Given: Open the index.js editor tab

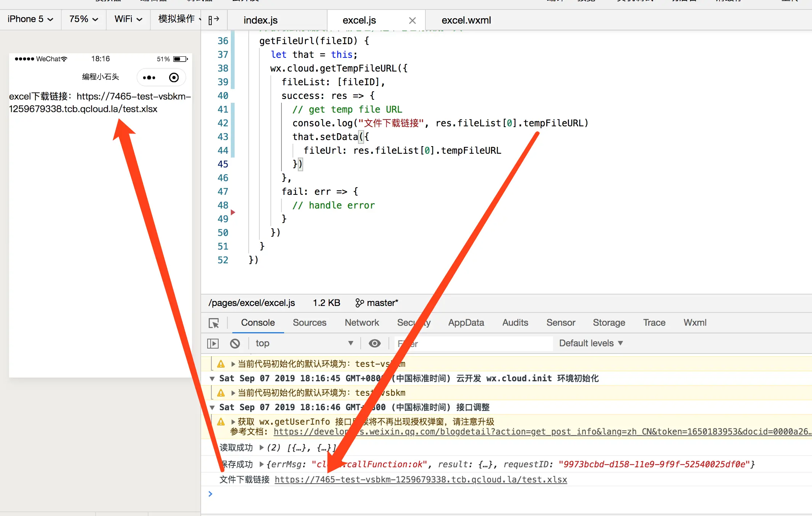Looking at the screenshot, I should [x=261, y=20].
